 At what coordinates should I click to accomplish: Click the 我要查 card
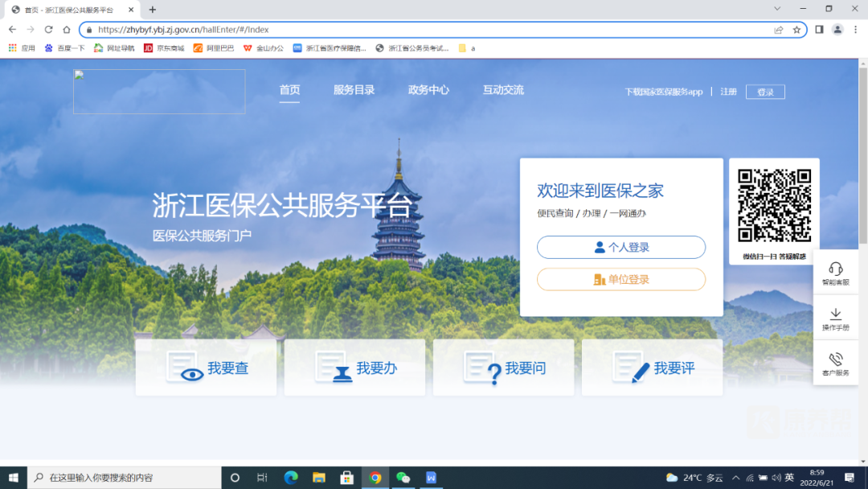(206, 368)
